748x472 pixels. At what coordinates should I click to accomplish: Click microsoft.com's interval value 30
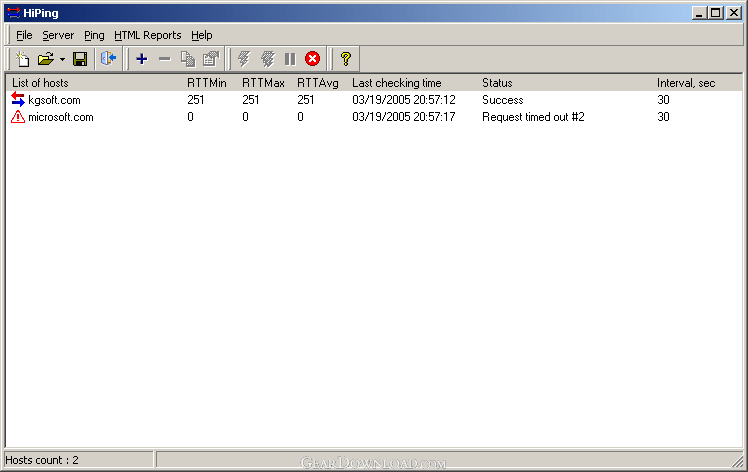point(663,117)
